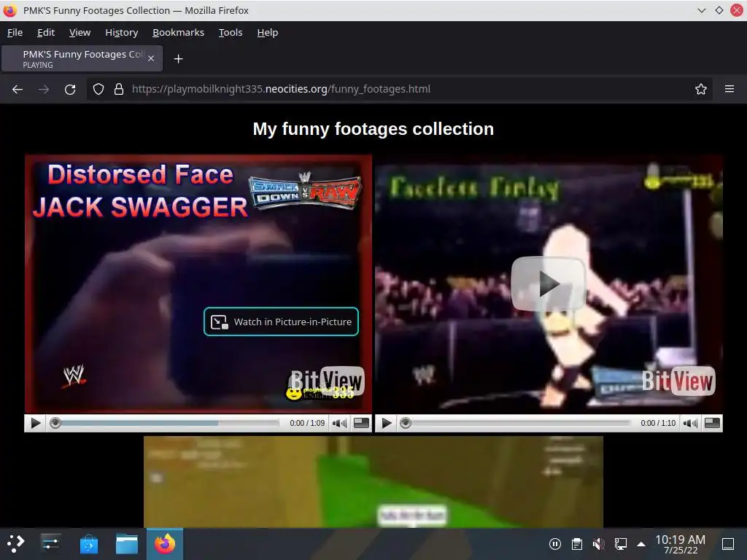
Task: Open a new tab
Action: point(178,58)
